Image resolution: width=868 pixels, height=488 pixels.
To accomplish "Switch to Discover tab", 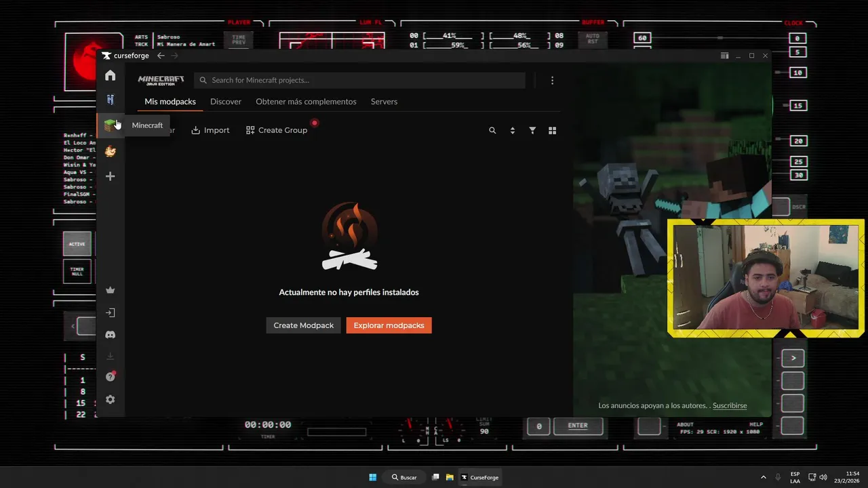I will coord(226,102).
